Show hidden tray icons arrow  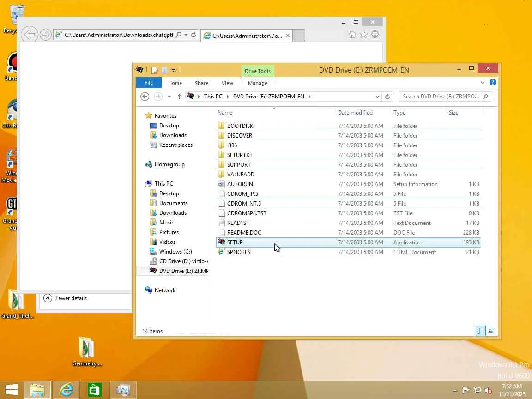coord(455,391)
